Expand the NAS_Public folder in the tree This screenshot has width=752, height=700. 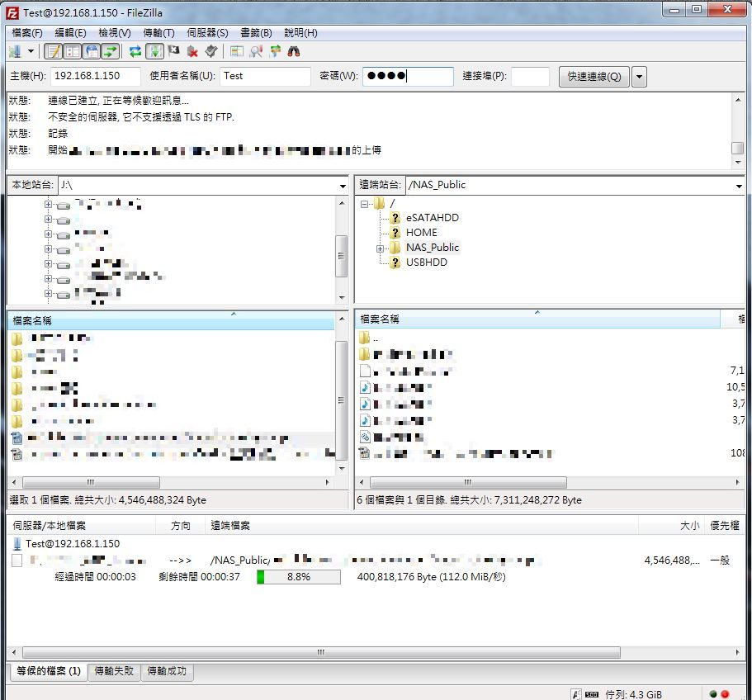380,248
